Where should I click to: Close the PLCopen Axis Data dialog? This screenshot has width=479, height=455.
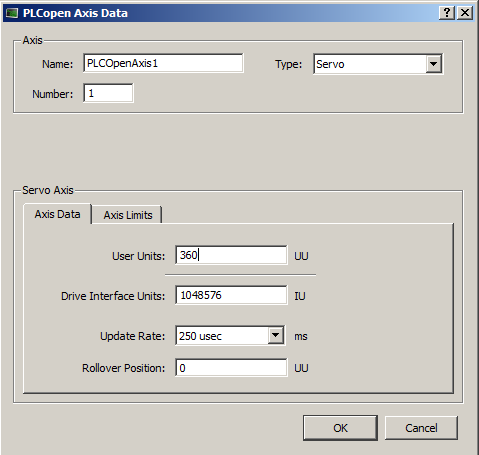[x=465, y=13]
